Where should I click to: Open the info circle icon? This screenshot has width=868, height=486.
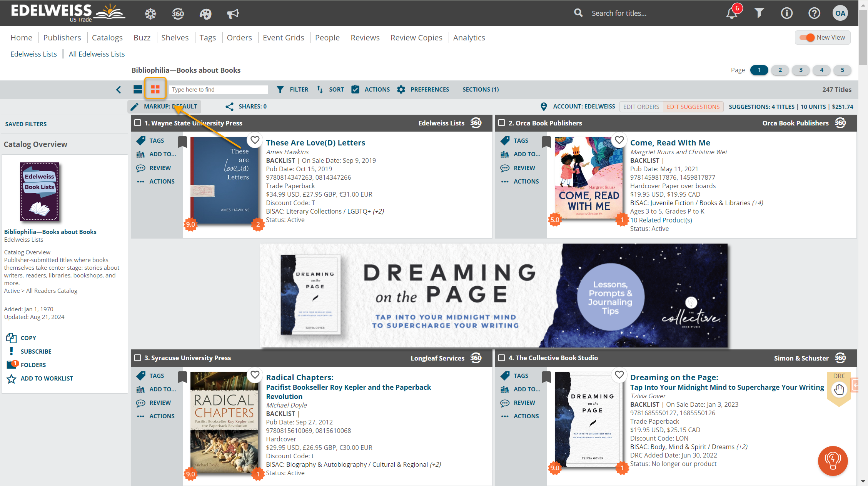[786, 13]
